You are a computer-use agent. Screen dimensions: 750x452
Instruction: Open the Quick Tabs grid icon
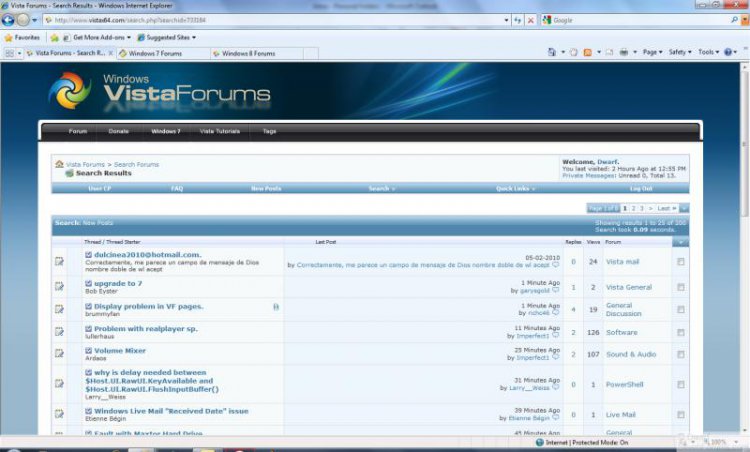tap(10, 53)
